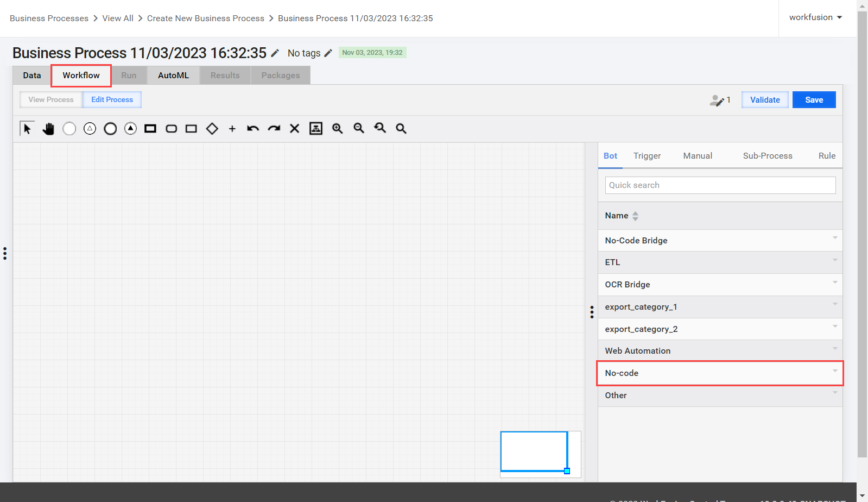Click the View Process button
Viewport: 868px width, 502px height.
(x=51, y=100)
